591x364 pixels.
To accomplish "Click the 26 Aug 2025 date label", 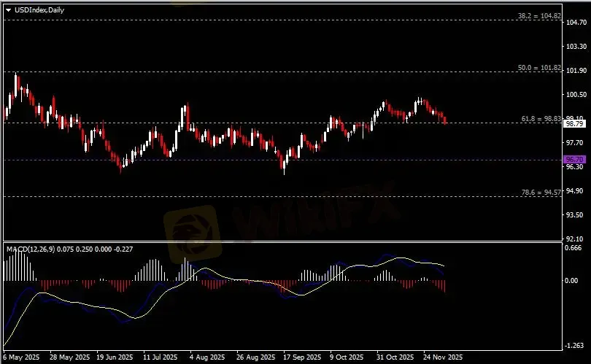I will [x=255, y=357].
